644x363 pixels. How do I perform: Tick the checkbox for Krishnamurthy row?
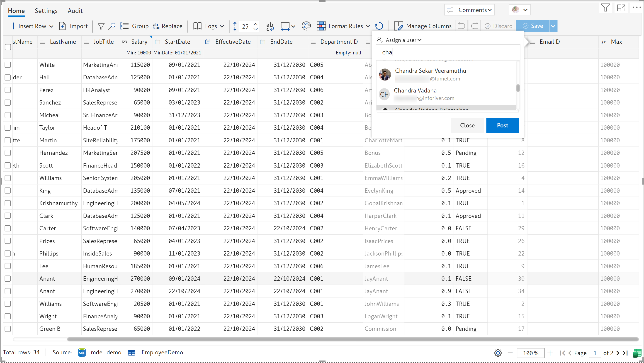point(8,203)
